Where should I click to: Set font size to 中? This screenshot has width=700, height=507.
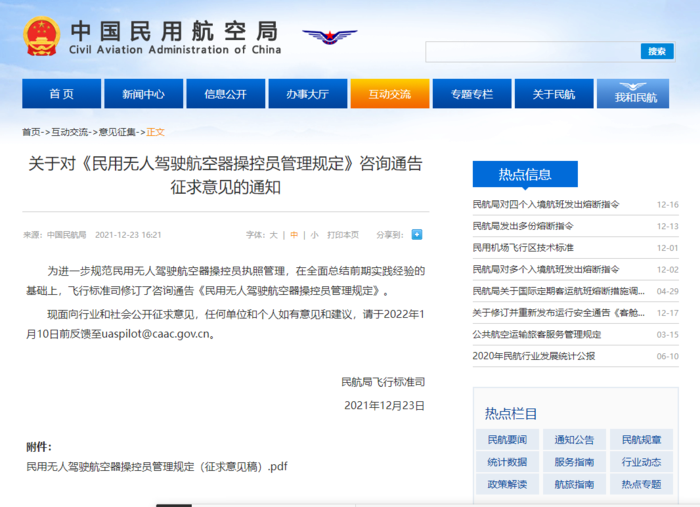pos(294,235)
